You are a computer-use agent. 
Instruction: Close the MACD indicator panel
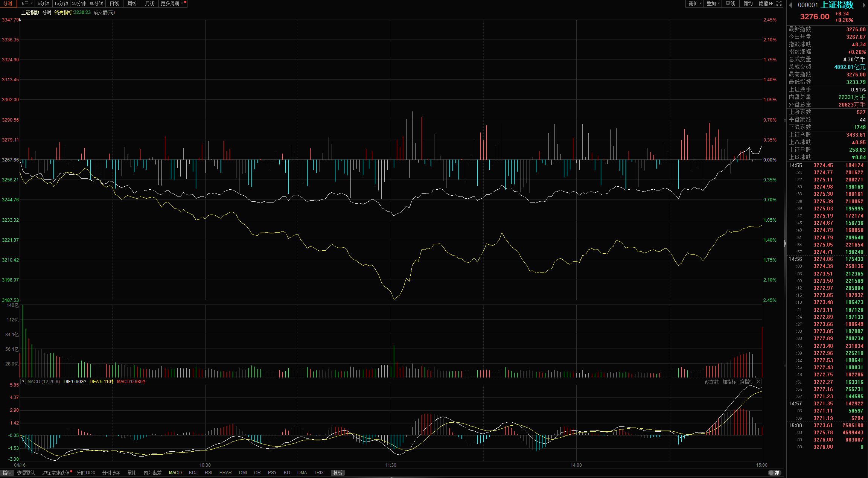click(759, 382)
